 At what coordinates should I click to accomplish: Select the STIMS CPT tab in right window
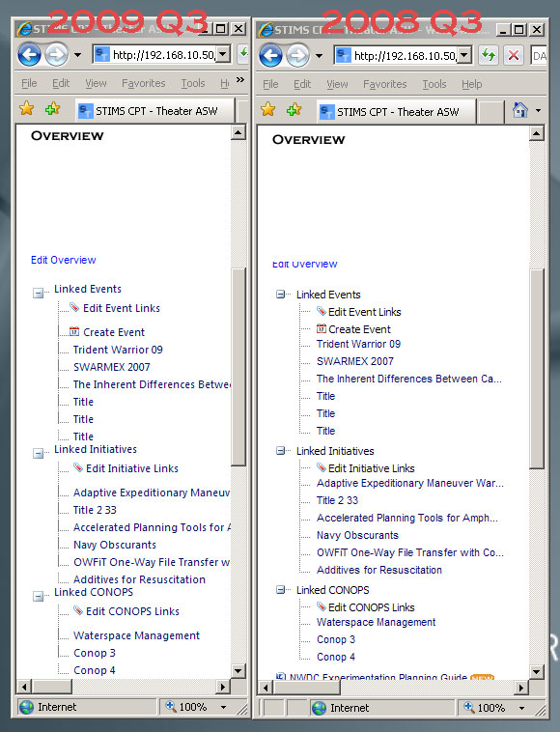click(x=396, y=112)
